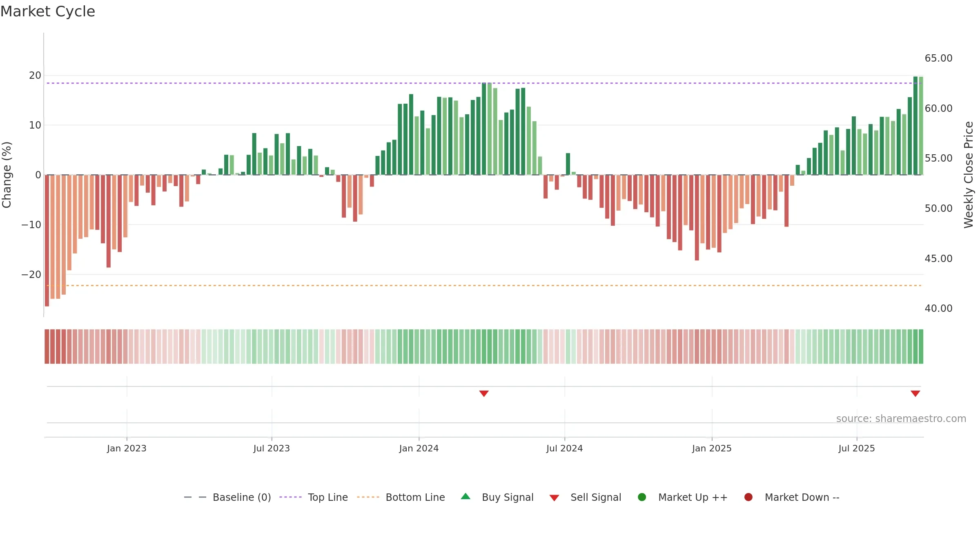Toggle the Bottom Line legend entry
Screen dimensions: 980x551
pyautogui.click(x=401, y=497)
